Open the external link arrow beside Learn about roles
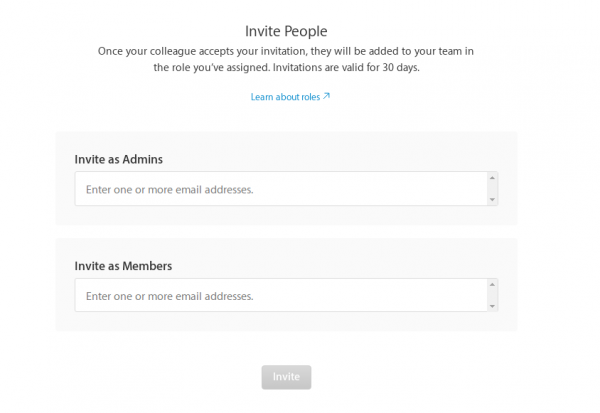Screen dimensions: 600x413 (327, 97)
